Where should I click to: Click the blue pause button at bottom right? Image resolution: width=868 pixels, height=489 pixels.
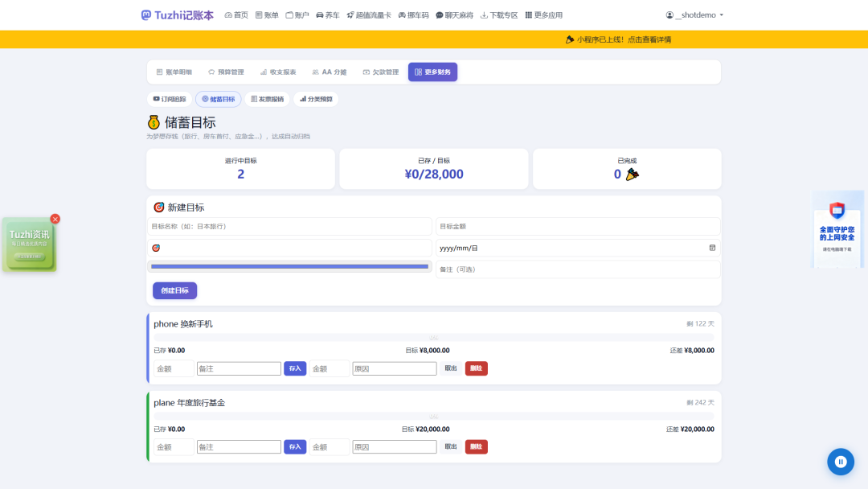(841, 462)
